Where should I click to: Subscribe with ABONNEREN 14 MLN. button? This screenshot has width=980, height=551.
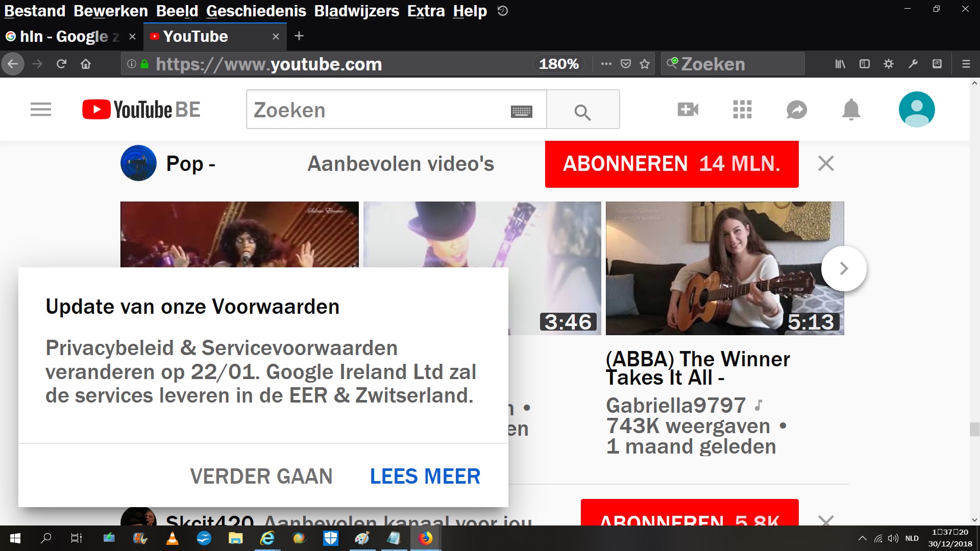coord(671,164)
